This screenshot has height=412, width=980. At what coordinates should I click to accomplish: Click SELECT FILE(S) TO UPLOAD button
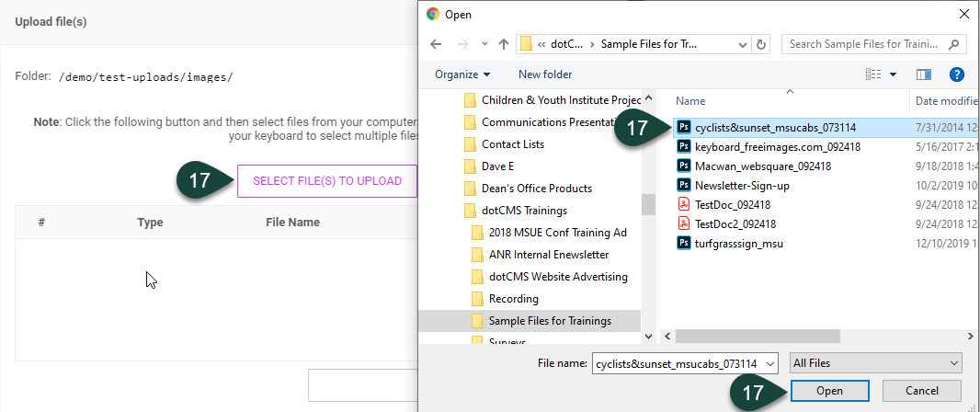(327, 181)
